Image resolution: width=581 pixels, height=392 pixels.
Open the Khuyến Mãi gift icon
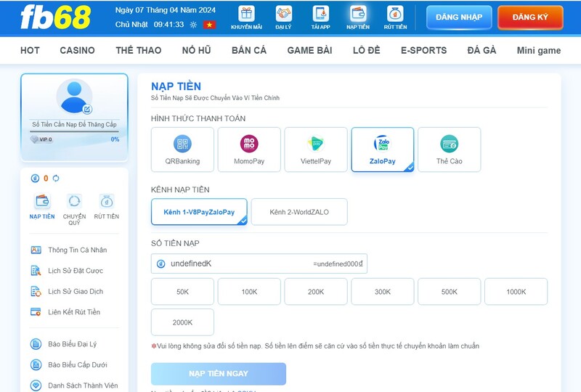pyautogui.click(x=246, y=14)
